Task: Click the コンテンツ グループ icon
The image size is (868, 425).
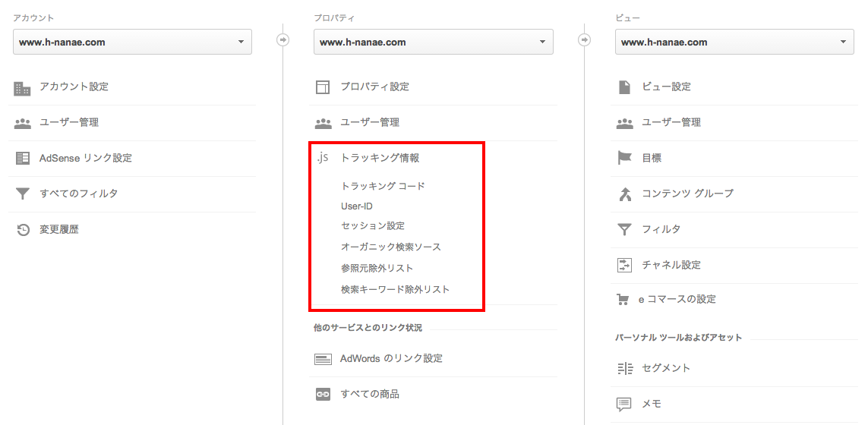Action: tap(624, 194)
